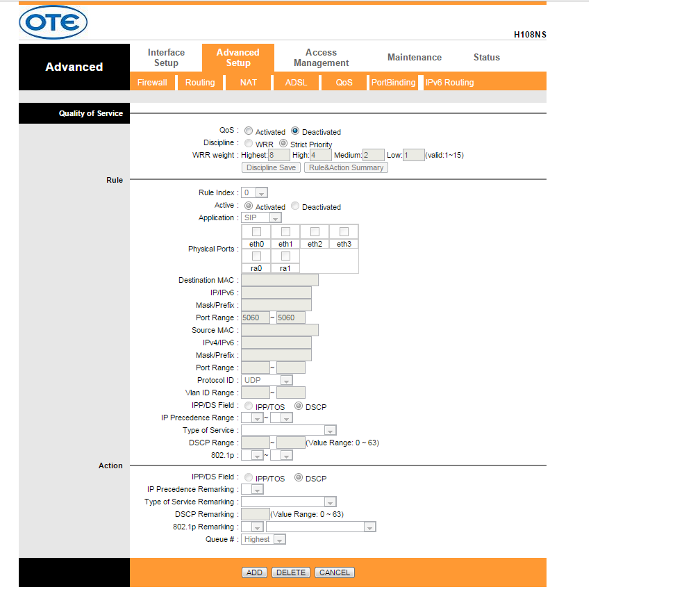
Task: Select IPP/TOS in Rule section
Action: (249, 406)
